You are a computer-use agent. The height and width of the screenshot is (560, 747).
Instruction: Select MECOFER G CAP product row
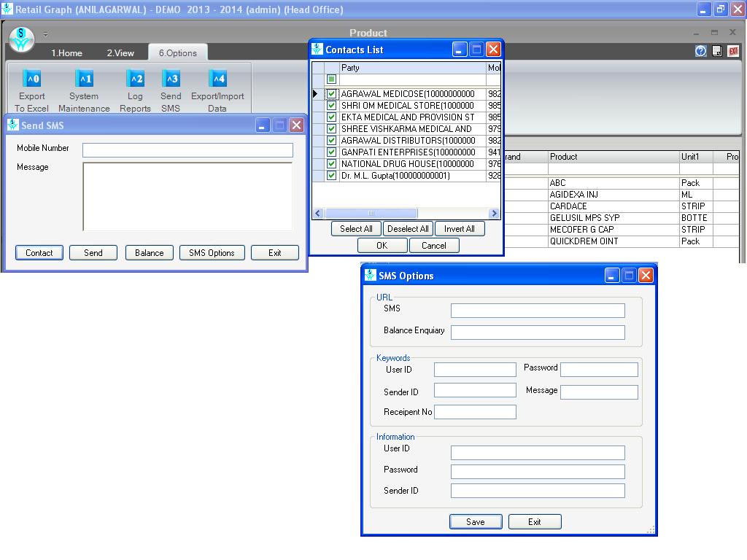622,230
